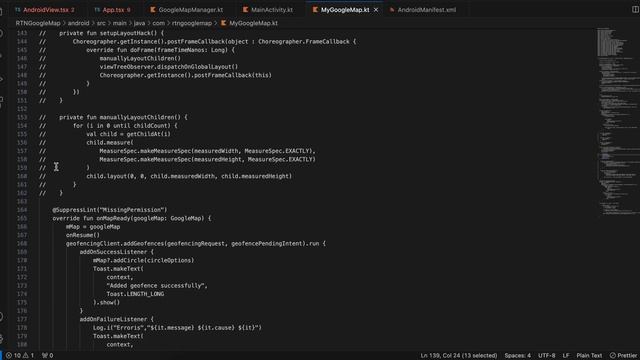Open MyGoogleMap.kt breadcrumb file symbol list

click(x=249, y=23)
